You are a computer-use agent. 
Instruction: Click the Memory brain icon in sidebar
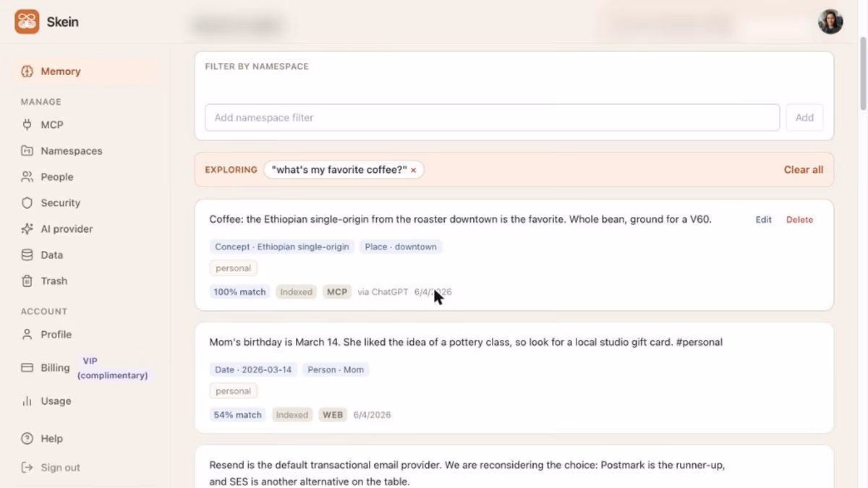click(x=27, y=72)
